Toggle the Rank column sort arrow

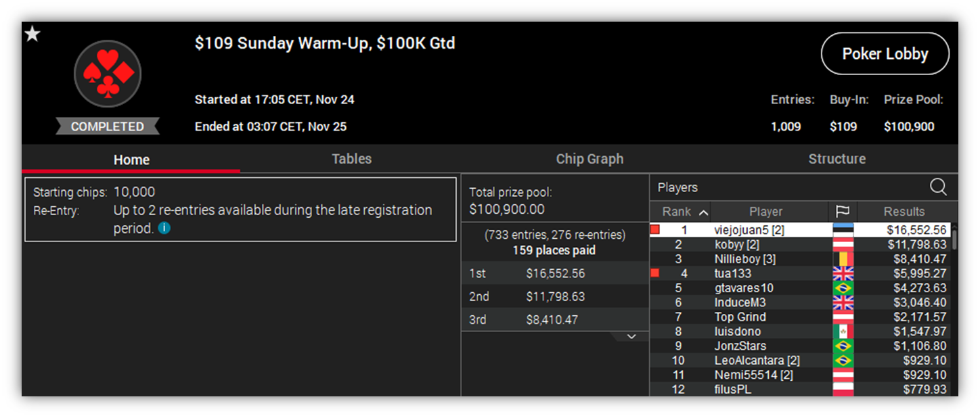[x=703, y=212]
